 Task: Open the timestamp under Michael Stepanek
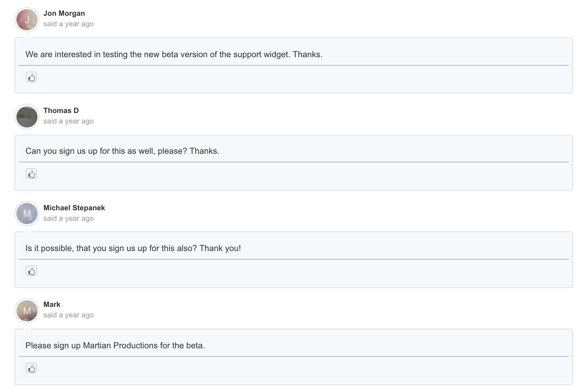(x=68, y=218)
